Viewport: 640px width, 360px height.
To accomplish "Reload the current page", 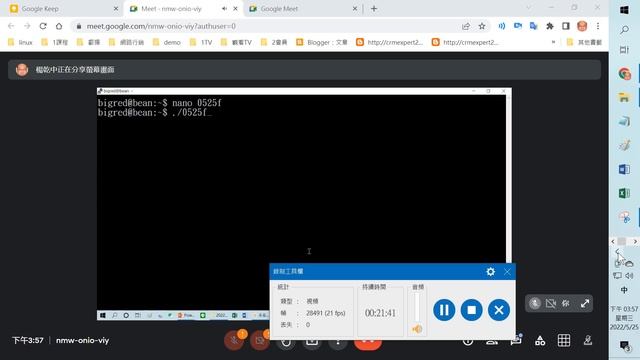I will coord(43,26).
